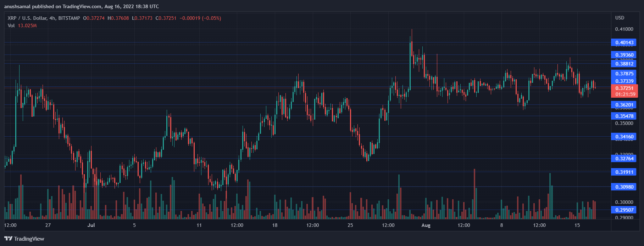Select the red current price label 0.37251

(624, 88)
